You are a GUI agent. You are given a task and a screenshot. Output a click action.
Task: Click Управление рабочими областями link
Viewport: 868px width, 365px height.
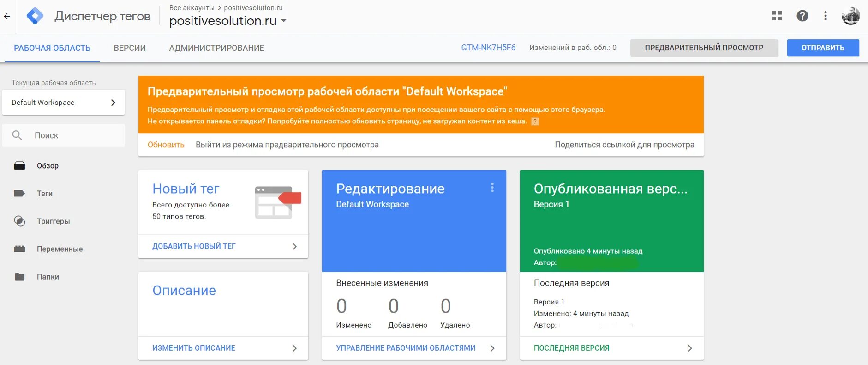[406, 348]
